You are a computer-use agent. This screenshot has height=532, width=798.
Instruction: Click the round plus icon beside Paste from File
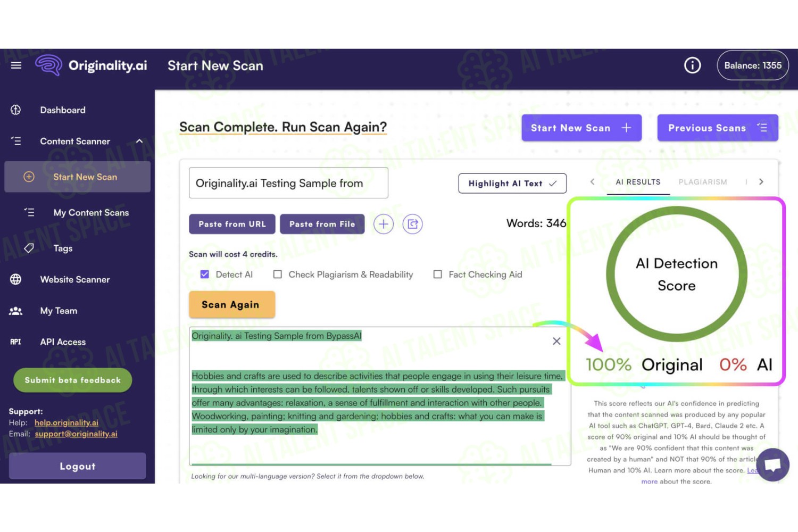(384, 224)
